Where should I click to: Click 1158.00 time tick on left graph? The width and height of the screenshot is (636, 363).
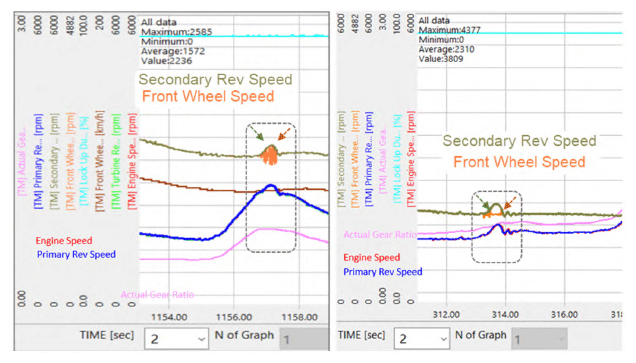(300, 317)
